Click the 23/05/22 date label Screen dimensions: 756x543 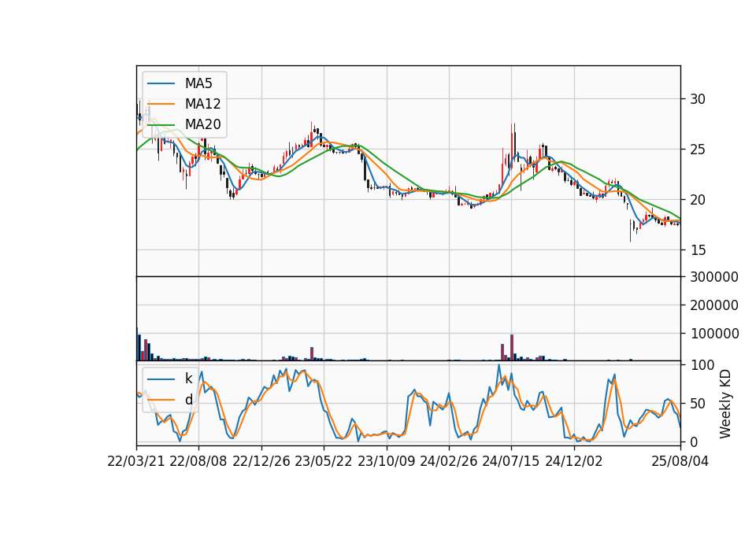tap(324, 461)
